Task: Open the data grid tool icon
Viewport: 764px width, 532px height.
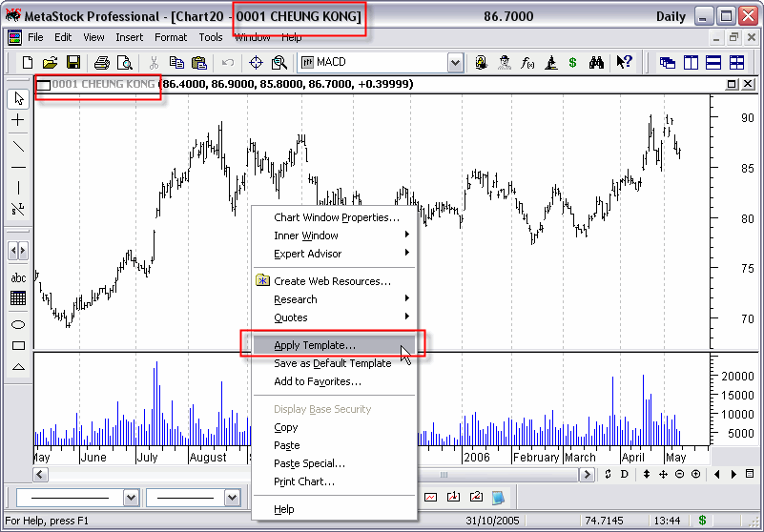Action: (18, 298)
